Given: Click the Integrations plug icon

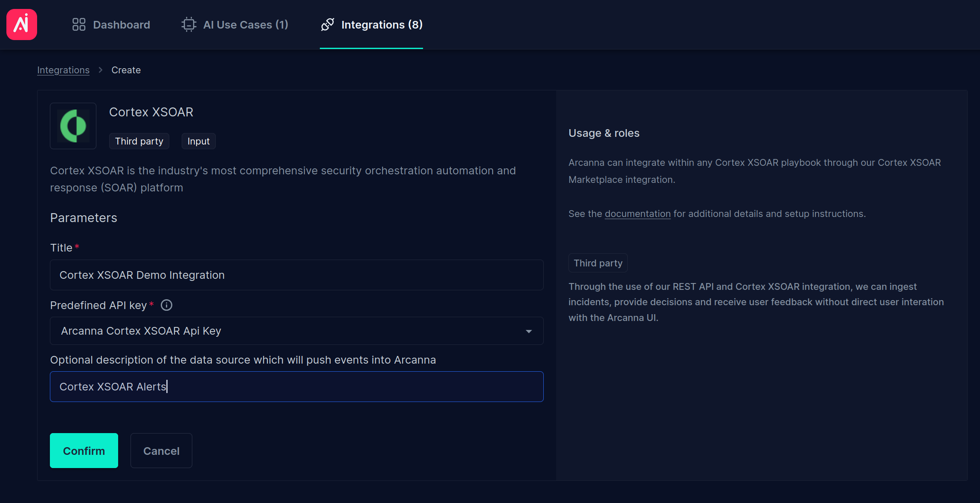Looking at the screenshot, I should pyautogui.click(x=328, y=24).
